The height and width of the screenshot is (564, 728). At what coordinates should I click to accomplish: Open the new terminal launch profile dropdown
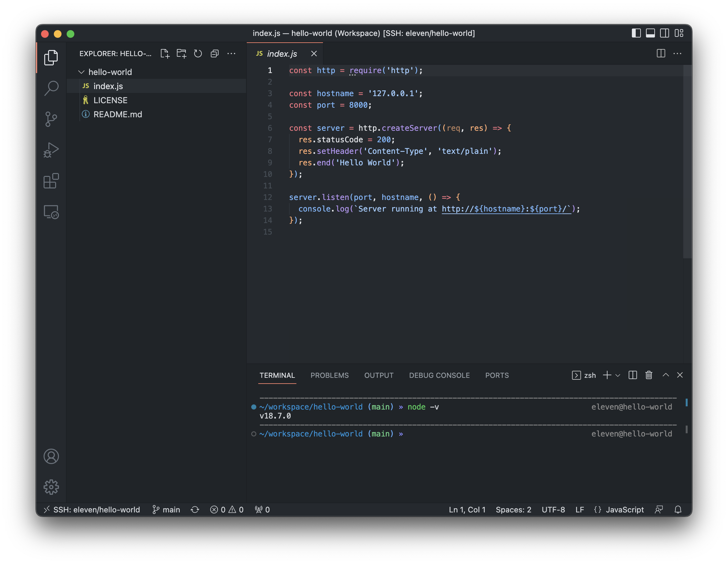pos(618,375)
